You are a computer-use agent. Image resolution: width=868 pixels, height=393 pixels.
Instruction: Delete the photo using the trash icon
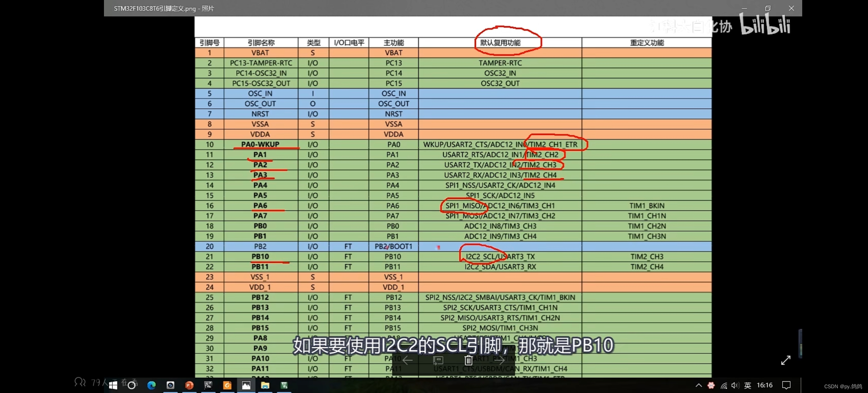[469, 360]
